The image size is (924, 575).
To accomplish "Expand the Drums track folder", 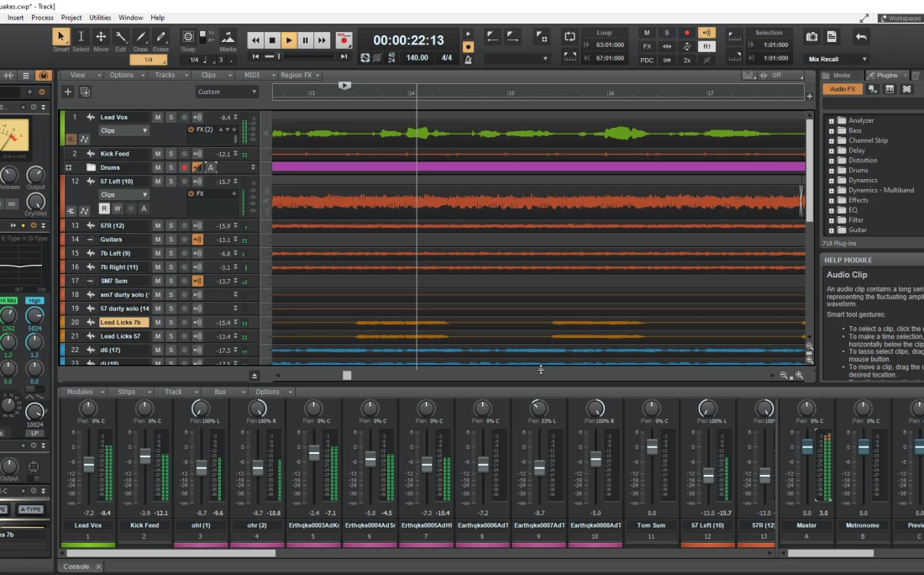I will coord(69,167).
